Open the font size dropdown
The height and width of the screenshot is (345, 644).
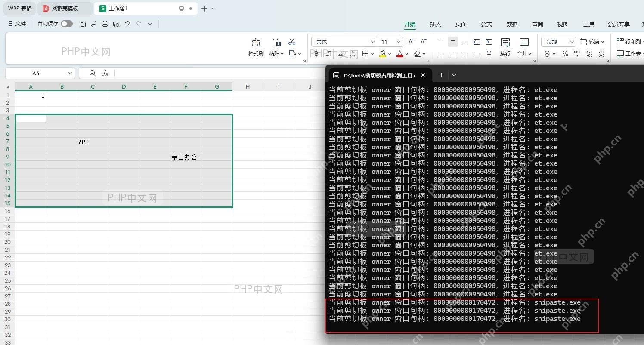tap(399, 42)
